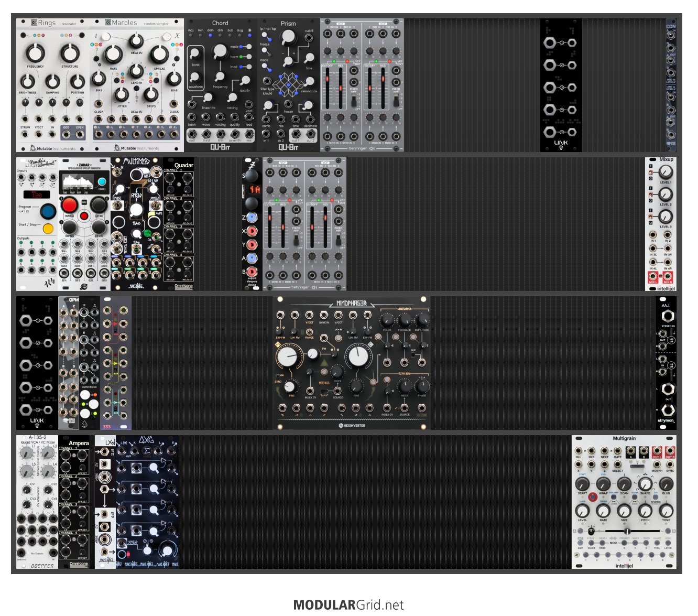
Task: Click the Multigrain OUT L jack
Action: point(657,450)
